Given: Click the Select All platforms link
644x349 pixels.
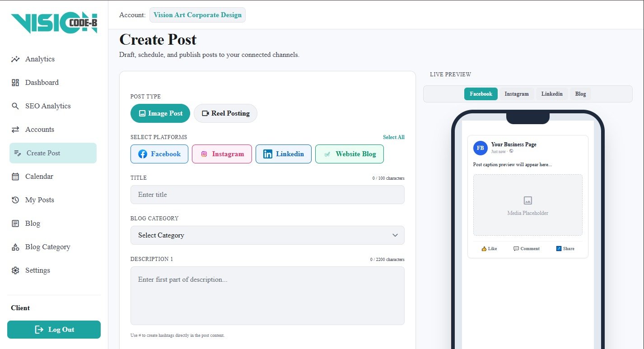Looking at the screenshot, I should tap(394, 137).
